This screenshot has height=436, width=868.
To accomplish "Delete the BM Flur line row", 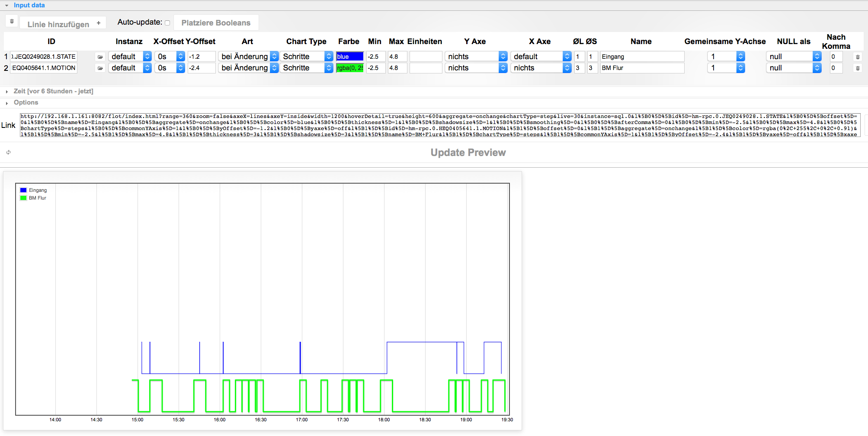I will (858, 68).
